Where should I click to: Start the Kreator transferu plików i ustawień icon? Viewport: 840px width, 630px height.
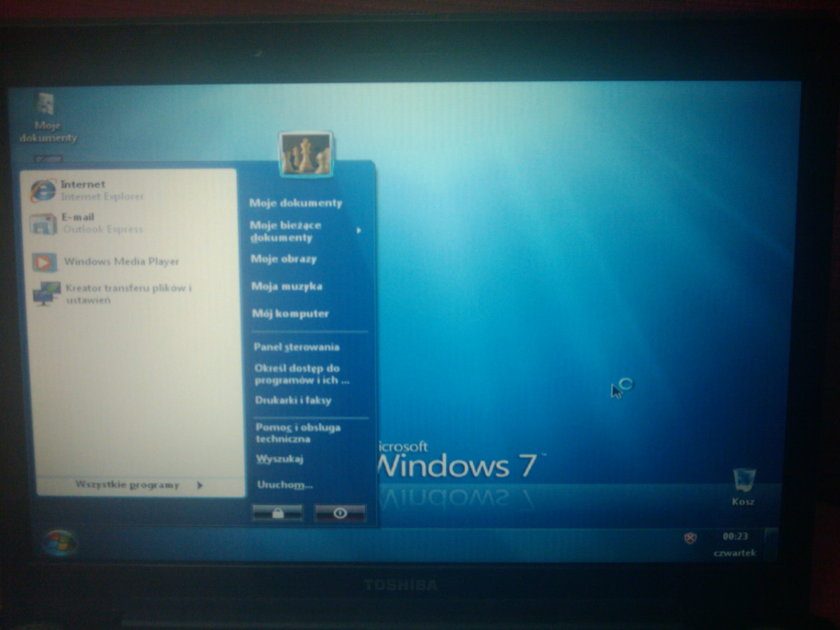(46, 293)
